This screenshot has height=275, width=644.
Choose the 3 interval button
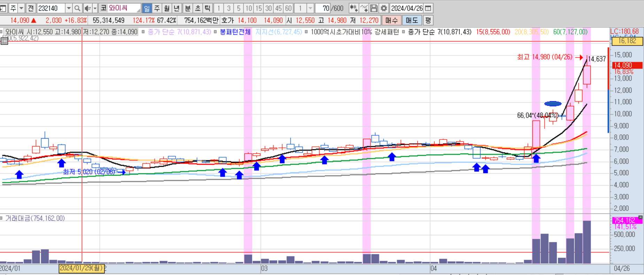(x=229, y=8)
